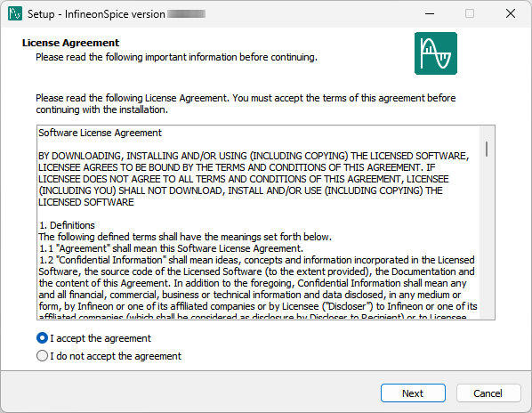Choose "I do not accept the agreement"

coord(42,356)
